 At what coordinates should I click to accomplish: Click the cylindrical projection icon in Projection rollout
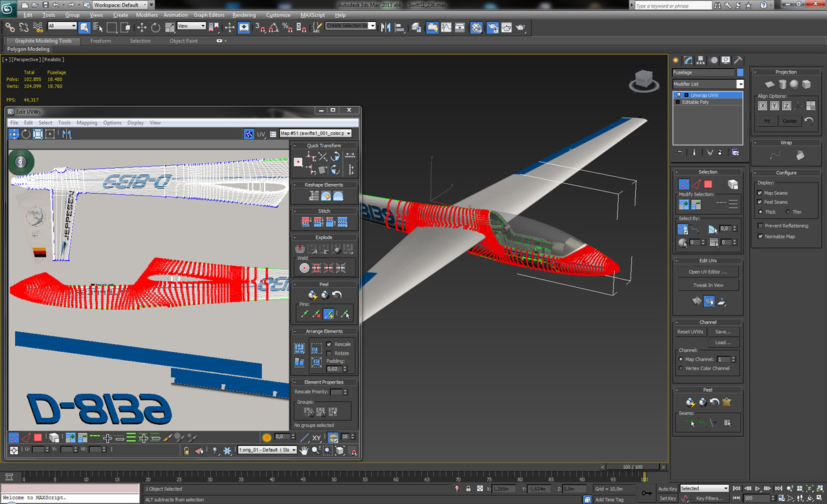pyautogui.click(x=782, y=84)
